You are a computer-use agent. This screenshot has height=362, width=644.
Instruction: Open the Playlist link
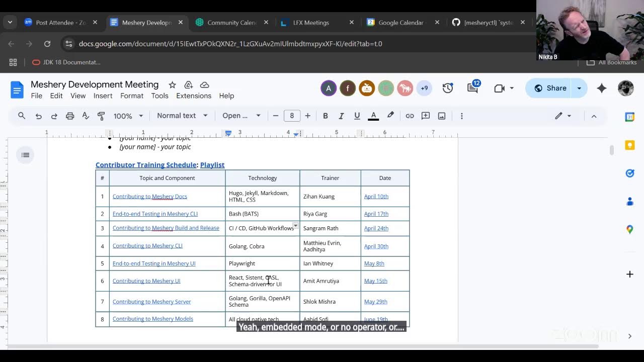[212, 165]
